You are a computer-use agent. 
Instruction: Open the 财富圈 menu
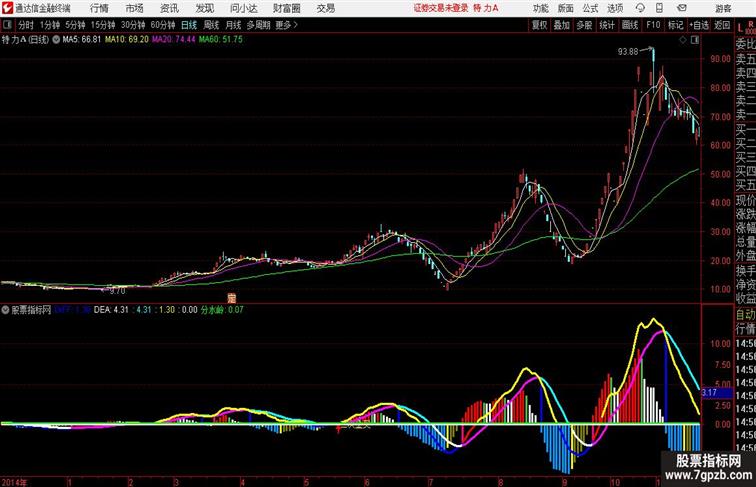point(287,8)
